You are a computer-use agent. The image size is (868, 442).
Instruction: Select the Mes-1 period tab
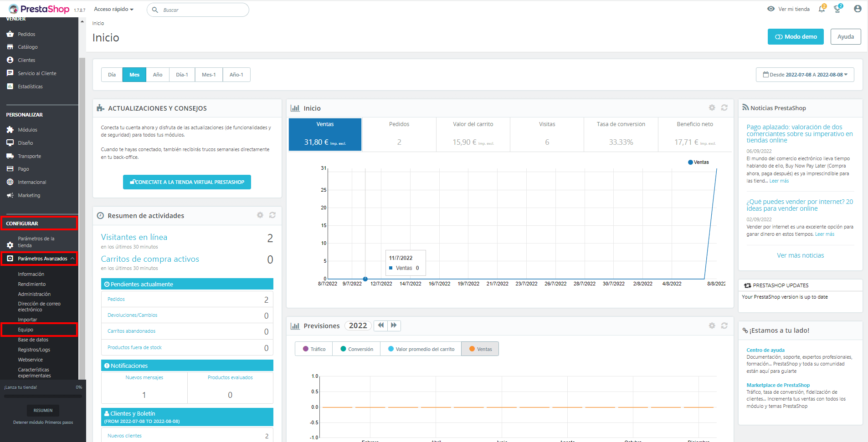[x=209, y=75]
